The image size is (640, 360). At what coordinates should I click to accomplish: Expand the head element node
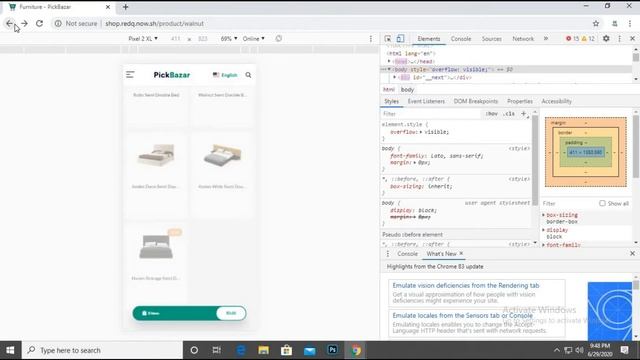tap(389, 61)
